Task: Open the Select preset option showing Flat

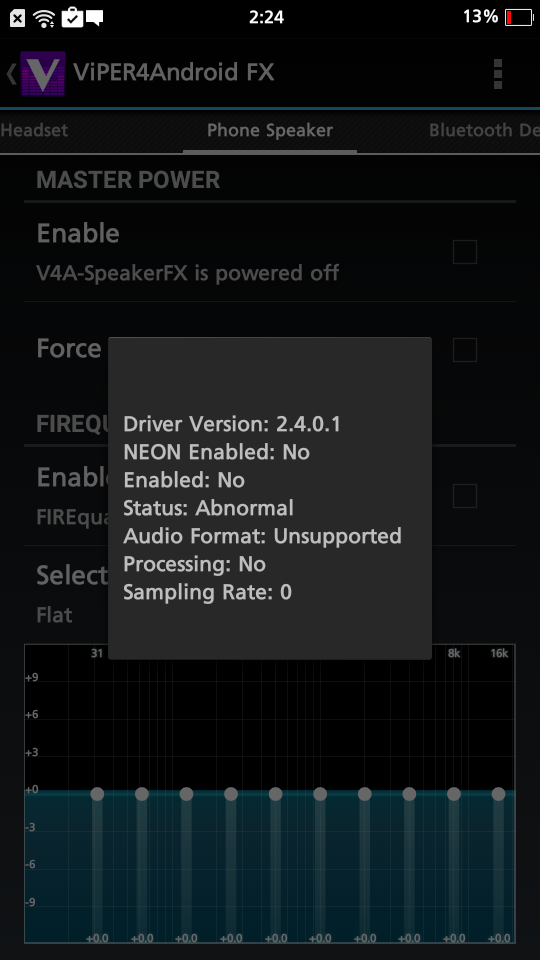Action: pyautogui.click(x=66, y=593)
